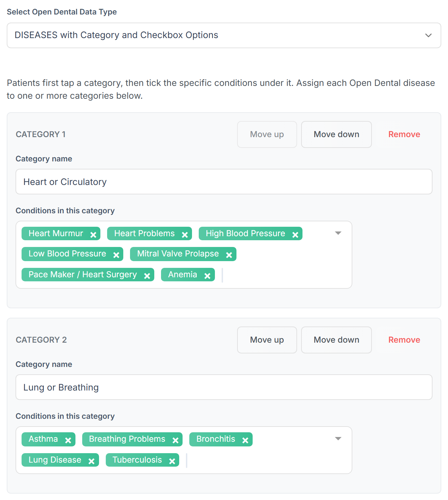The image size is (448, 500).
Task: Move Category 2 up
Action: pos(267,340)
